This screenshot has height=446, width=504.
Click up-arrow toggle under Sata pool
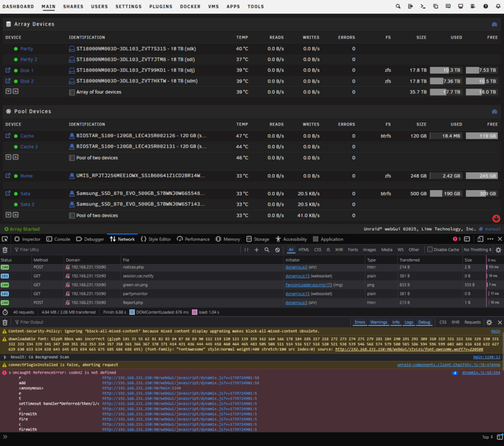pyautogui.click(x=15, y=215)
